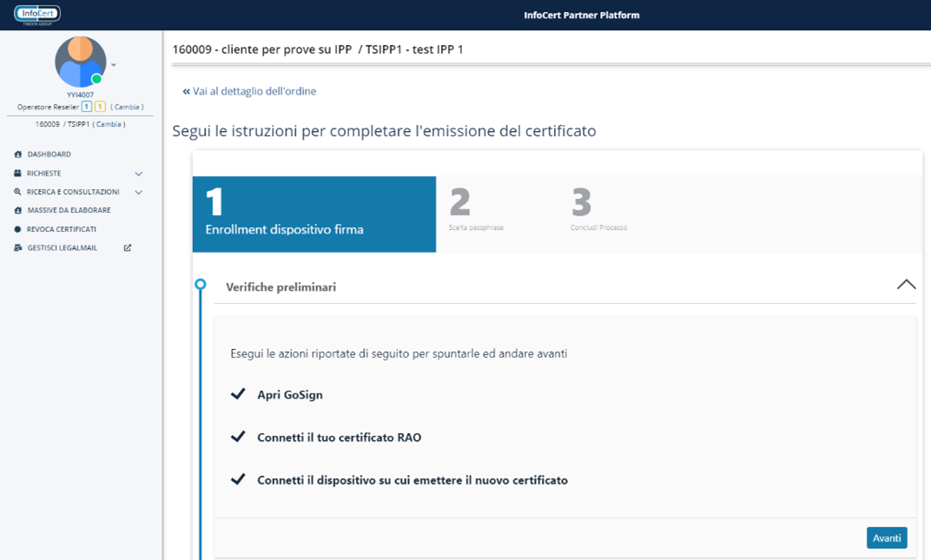Collapse the Verifiche preliminari section chevron
The width and height of the screenshot is (931, 560).
pyautogui.click(x=906, y=285)
